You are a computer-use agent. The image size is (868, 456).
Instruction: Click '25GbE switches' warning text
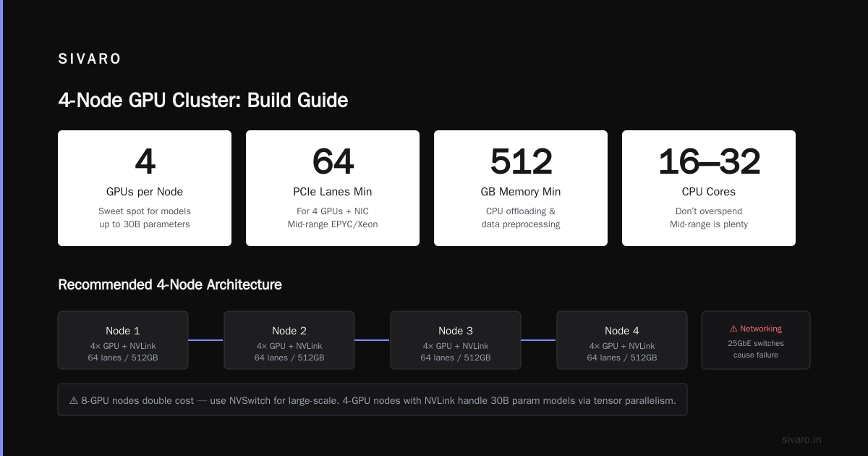(x=756, y=343)
